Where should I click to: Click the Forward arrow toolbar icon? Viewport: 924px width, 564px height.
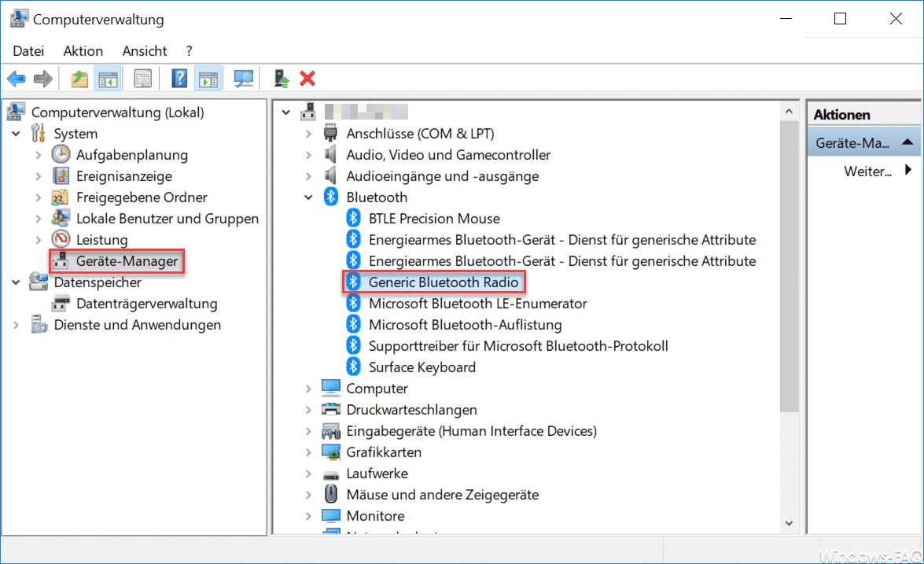[43, 79]
